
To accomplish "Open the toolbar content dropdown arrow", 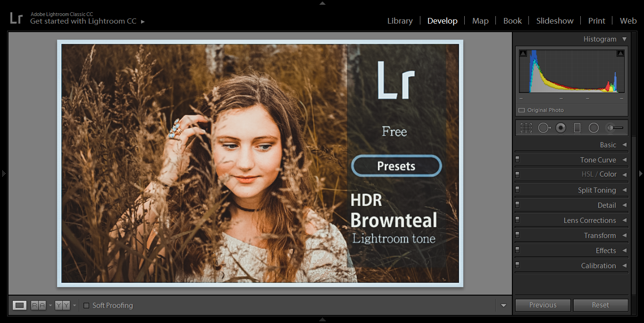I will [503, 306].
